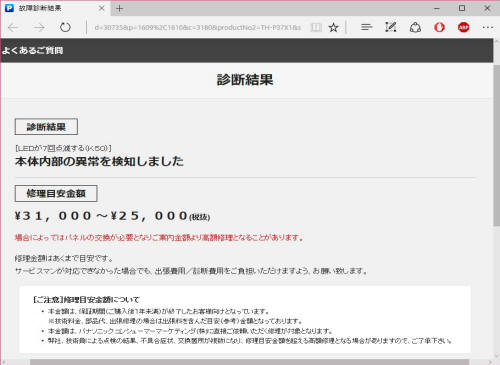Click the vertical scrollbar thumb
This screenshot has height=365, width=500.
(x=497, y=145)
